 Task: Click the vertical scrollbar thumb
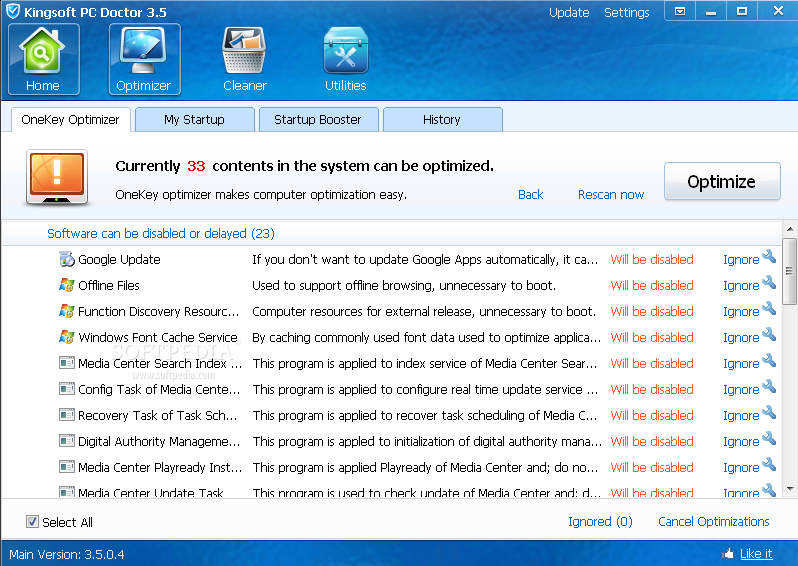790,271
